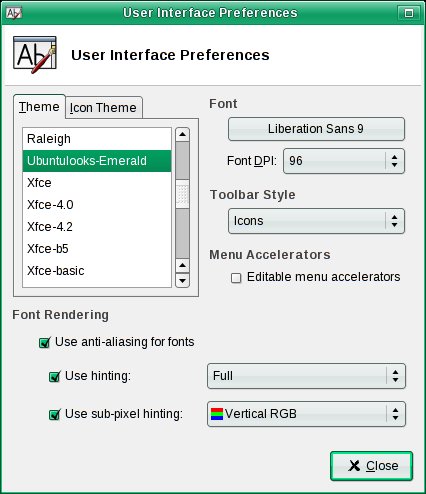
Task: Open the Font DPI dropdown showing 96
Action: tap(344, 161)
